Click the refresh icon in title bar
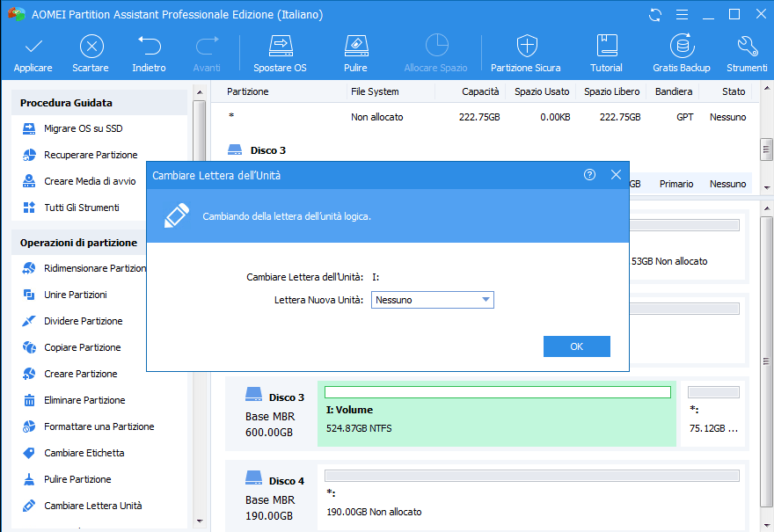This screenshot has height=532, width=774. click(654, 15)
